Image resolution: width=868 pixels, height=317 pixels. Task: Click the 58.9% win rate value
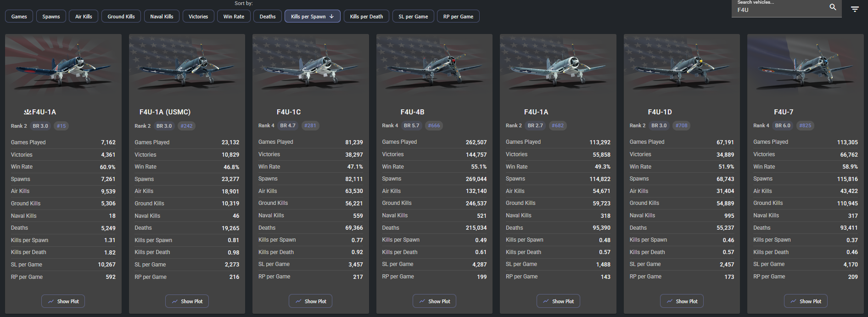click(850, 167)
